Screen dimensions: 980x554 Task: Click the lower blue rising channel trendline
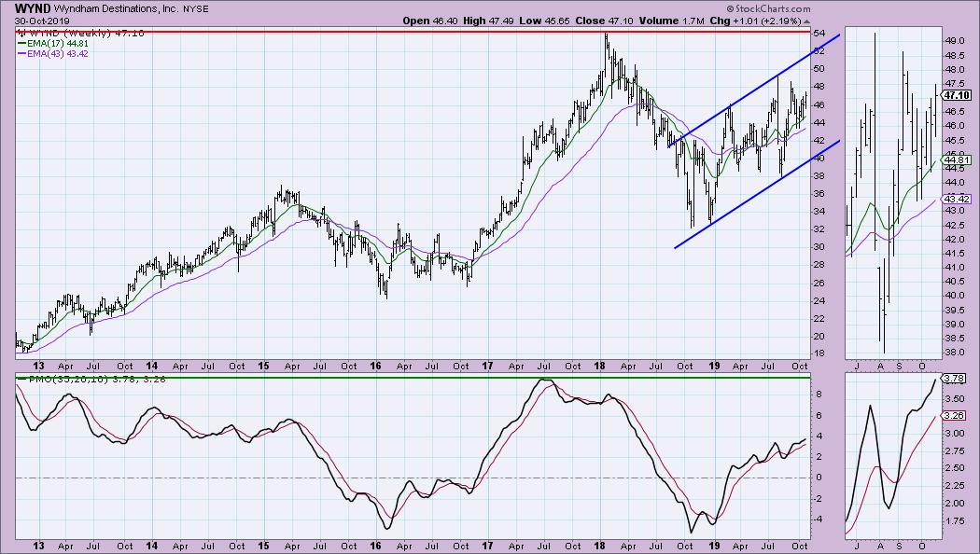click(757, 195)
